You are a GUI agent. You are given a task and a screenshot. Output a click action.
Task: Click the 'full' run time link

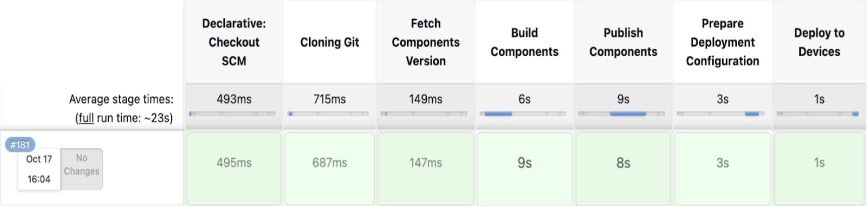point(86,118)
